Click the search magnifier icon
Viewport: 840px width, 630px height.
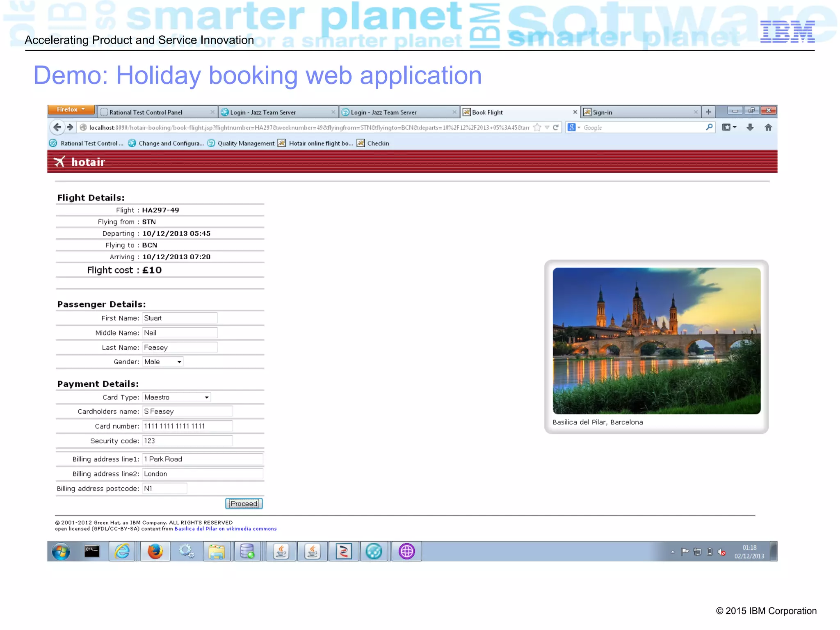(709, 128)
